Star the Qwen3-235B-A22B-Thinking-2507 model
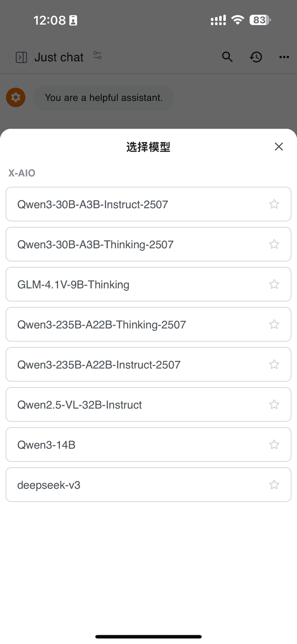 (x=274, y=324)
